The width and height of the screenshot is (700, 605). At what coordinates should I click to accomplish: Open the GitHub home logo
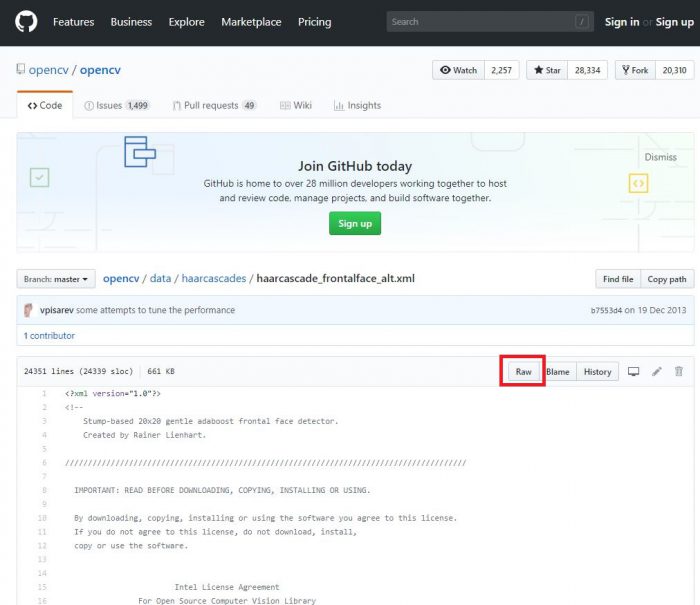26,21
